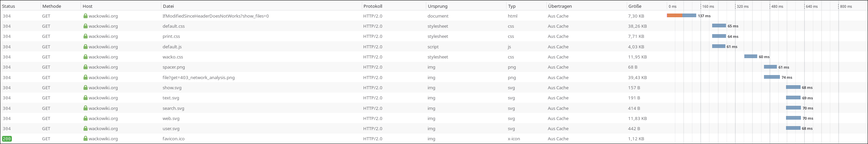Viewport: 868px width, 144px height.
Task: Sort requests by the Status column header
Action: tap(8, 6)
